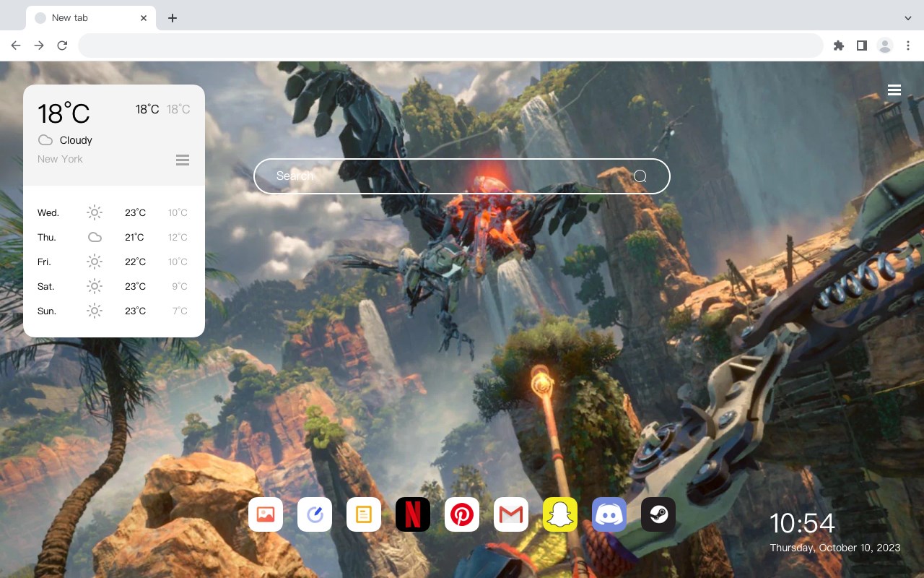Click the large 18°C current temperature
This screenshot has width=924, height=578.
pos(64,113)
